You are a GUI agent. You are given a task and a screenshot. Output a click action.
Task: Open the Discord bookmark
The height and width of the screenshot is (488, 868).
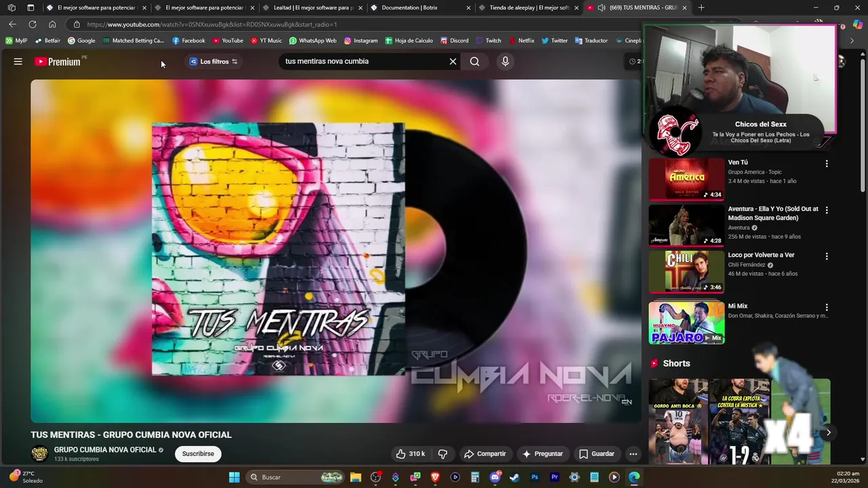click(x=454, y=41)
